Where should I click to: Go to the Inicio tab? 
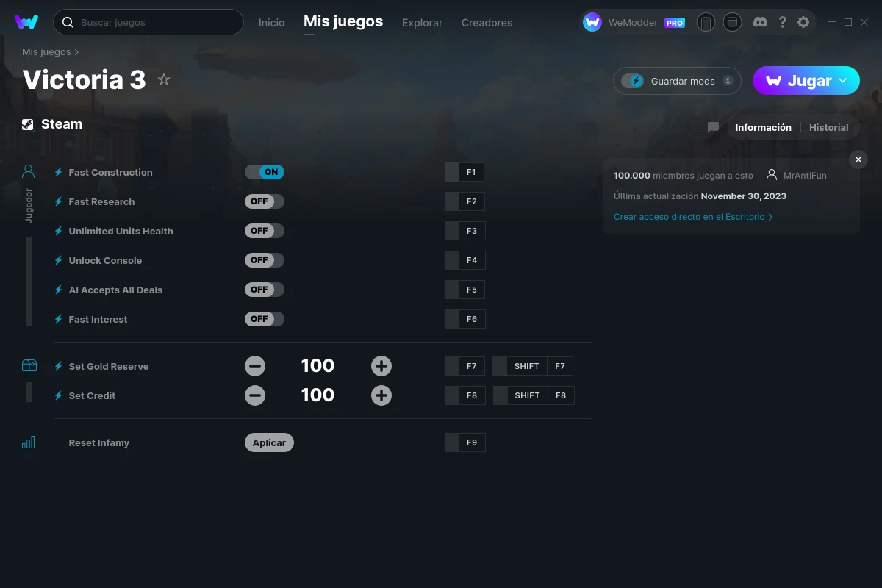pos(271,23)
